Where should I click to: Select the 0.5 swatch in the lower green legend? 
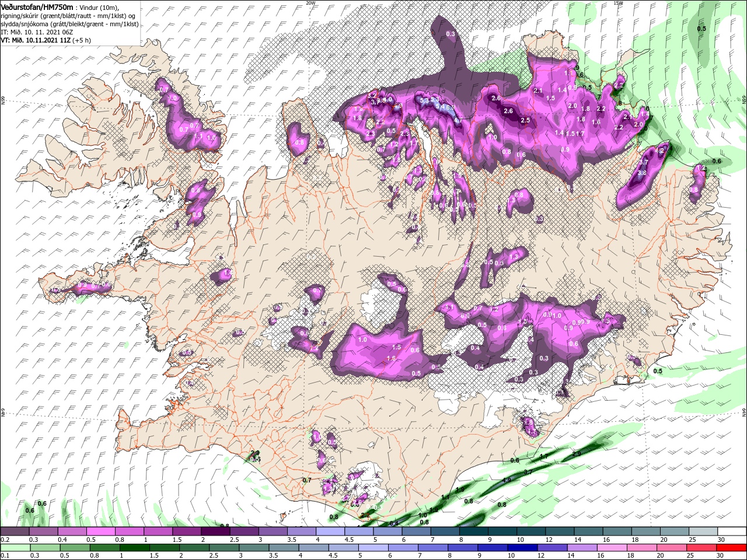(75, 548)
